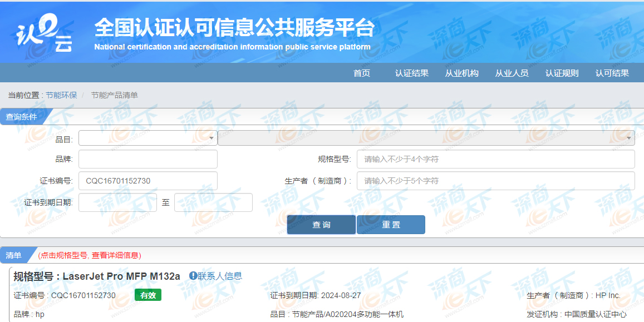This screenshot has height=322, width=644.
Task: Expand the 品目 first dropdown
Action: pyautogui.click(x=148, y=138)
